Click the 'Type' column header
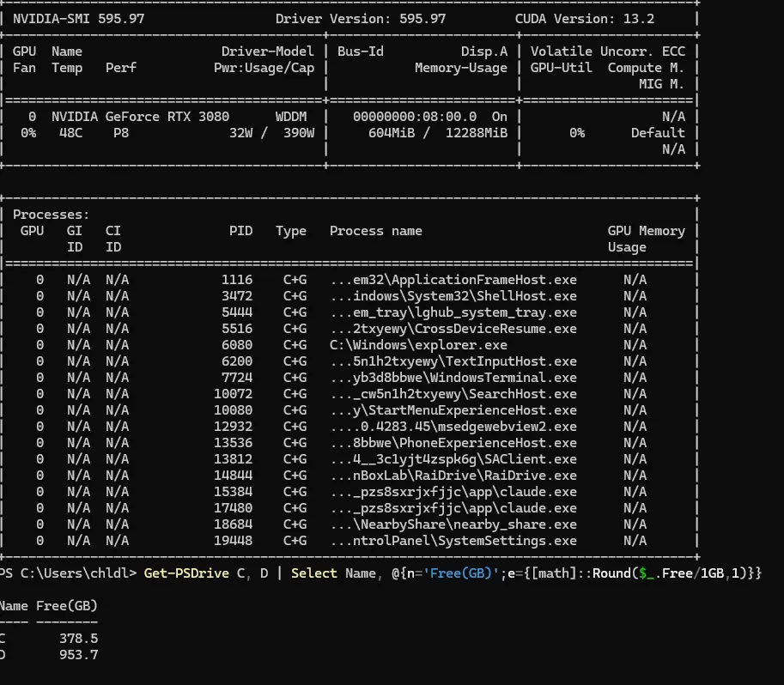 pyautogui.click(x=291, y=231)
